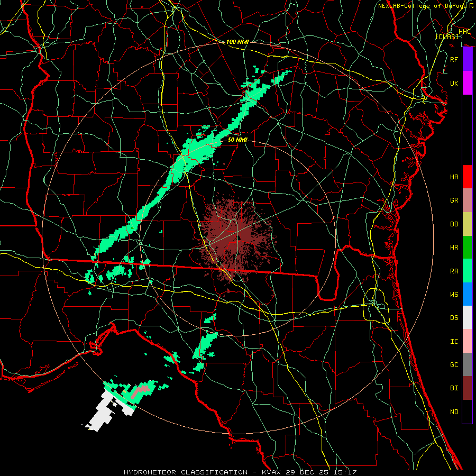Click the pink graupel echo in the southwest storm
The height and width of the screenshot is (476, 476).
pos(141,391)
